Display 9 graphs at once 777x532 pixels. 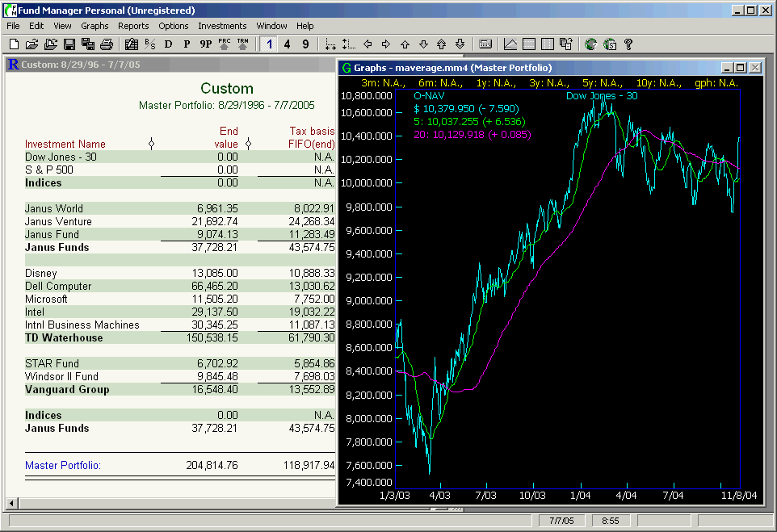pos(305,44)
